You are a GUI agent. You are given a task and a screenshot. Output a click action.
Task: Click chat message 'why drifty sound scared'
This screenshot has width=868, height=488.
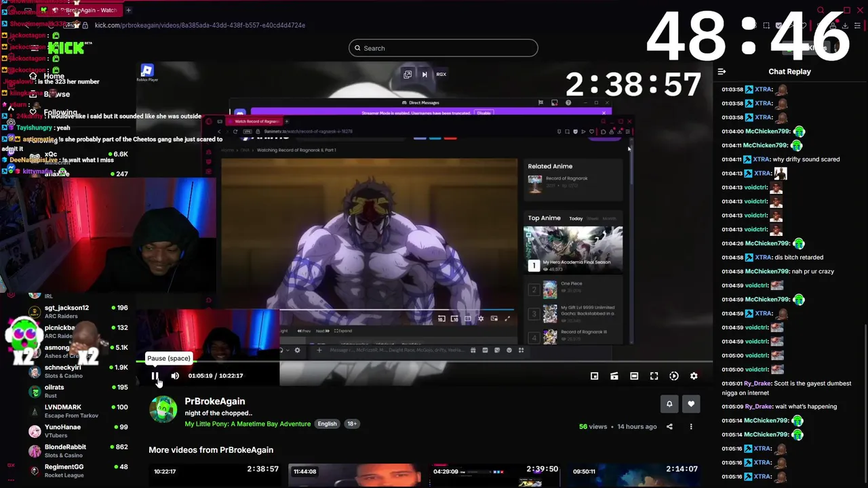tap(806, 159)
